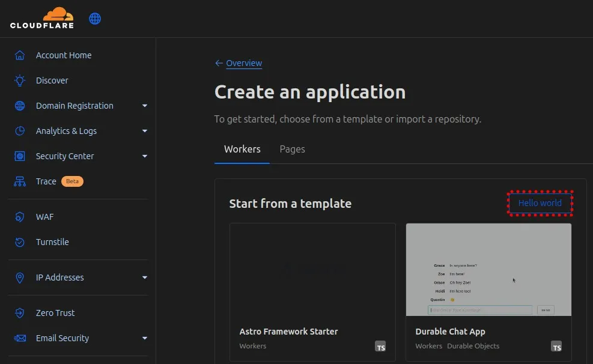This screenshot has width=593, height=364.
Task: Click the Security Center label
Action: [65, 156]
